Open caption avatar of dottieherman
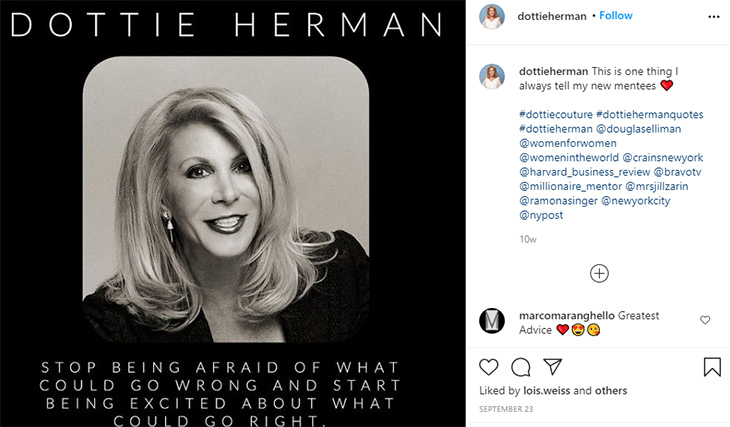The height and width of the screenshot is (427, 730). pos(492,77)
